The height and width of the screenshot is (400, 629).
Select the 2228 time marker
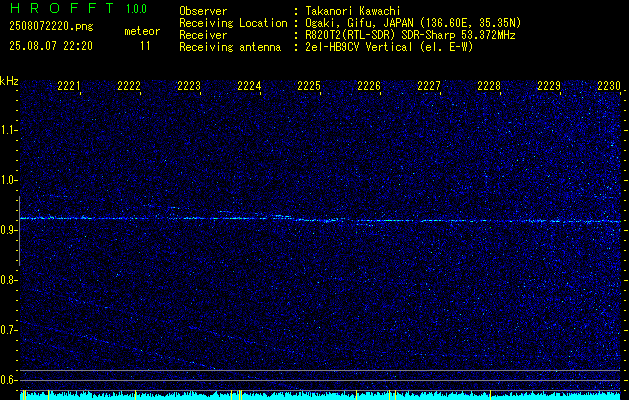[489, 86]
